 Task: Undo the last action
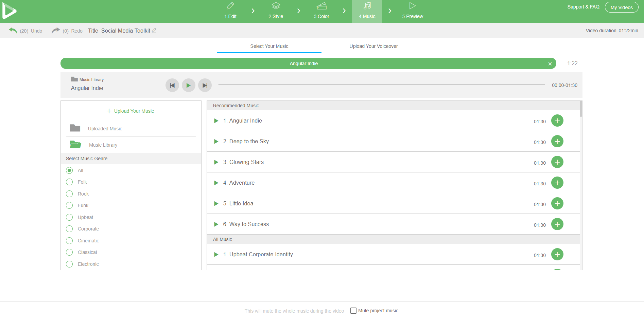[x=13, y=31]
